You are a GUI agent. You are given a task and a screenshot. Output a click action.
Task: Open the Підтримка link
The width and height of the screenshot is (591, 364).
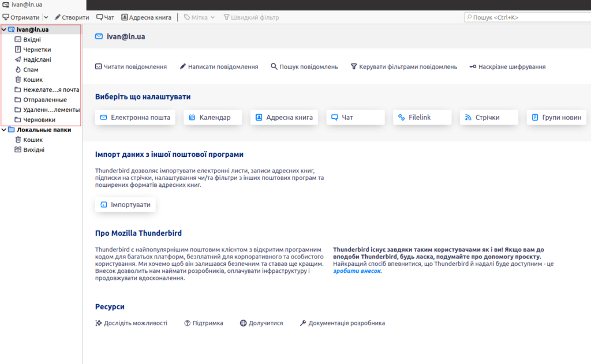click(x=204, y=323)
